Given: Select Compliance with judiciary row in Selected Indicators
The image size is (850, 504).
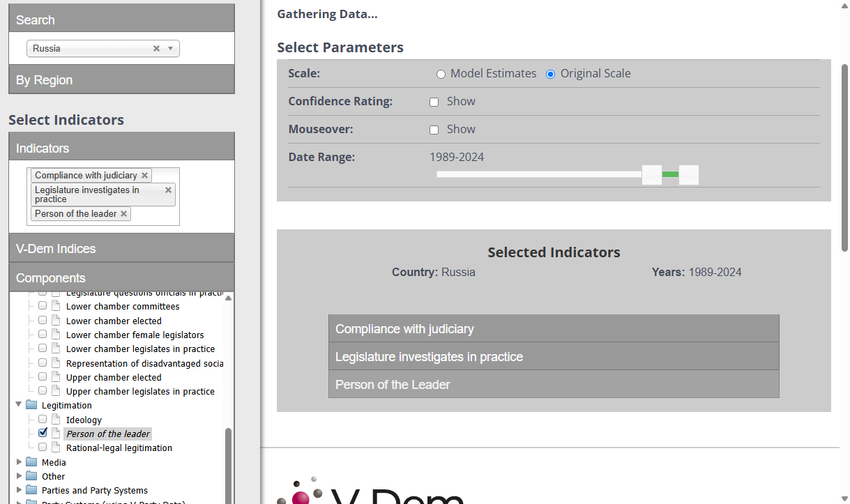Looking at the screenshot, I should (x=554, y=328).
